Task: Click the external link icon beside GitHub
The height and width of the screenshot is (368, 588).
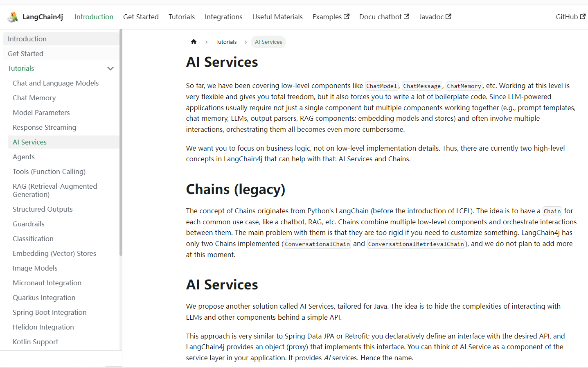Action: pyautogui.click(x=583, y=16)
